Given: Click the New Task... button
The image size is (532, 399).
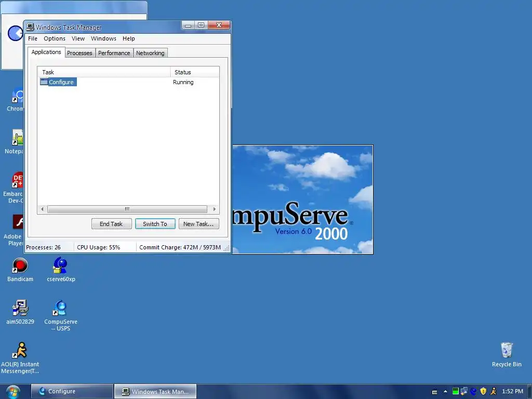Looking at the screenshot, I should 198,224.
